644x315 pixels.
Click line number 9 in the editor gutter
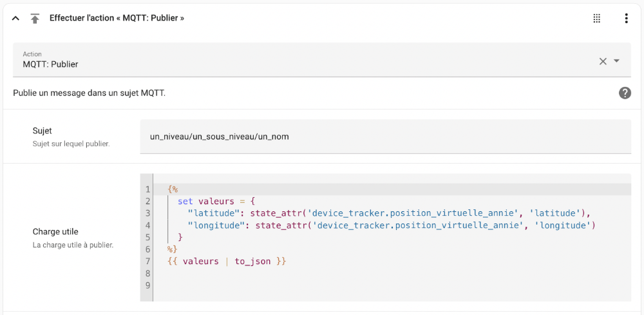coord(147,285)
